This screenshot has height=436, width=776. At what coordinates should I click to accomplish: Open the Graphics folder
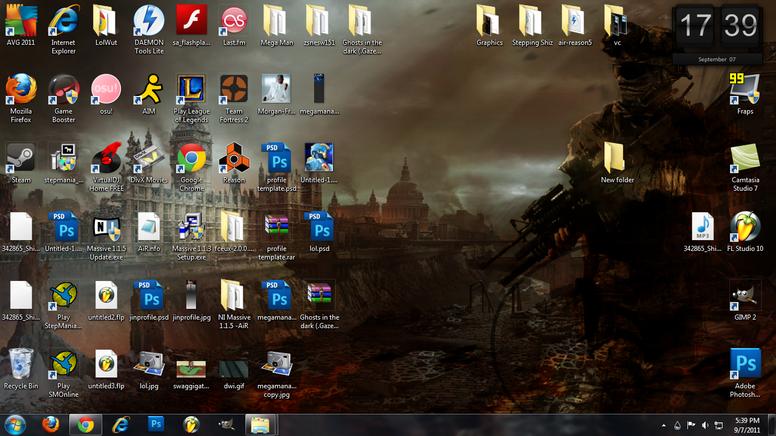point(489,25)
